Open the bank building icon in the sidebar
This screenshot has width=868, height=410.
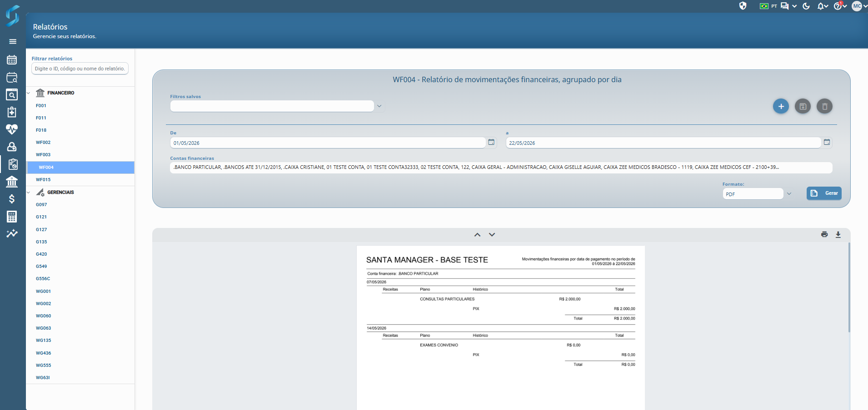(x=12, y=182)
